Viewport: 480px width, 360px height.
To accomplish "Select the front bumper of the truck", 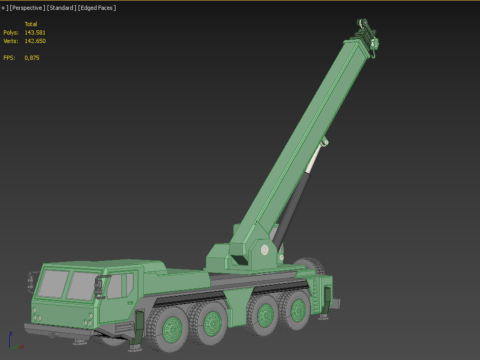I will coord(60,331).
